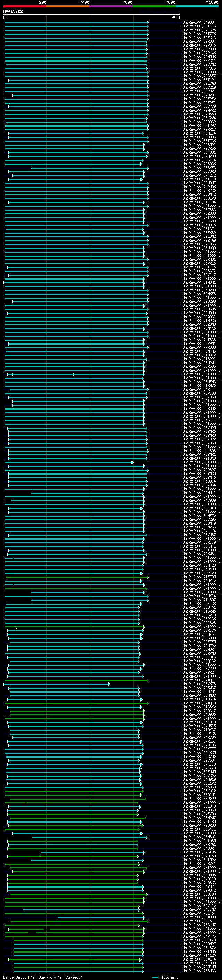This screenshot has width=222, height=980.
Task: Open hit UniRef100_C6TCF6
Action: point(199,26)
